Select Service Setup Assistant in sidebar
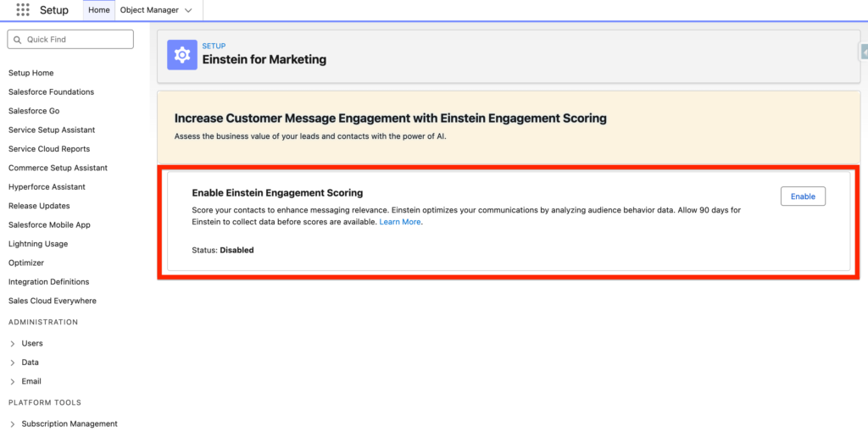868x437 pixels. point(52,130)
